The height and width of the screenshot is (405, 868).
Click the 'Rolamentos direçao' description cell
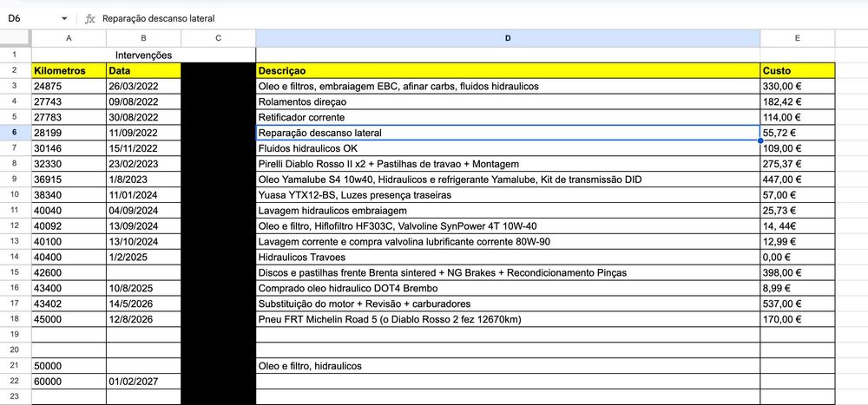508,101
